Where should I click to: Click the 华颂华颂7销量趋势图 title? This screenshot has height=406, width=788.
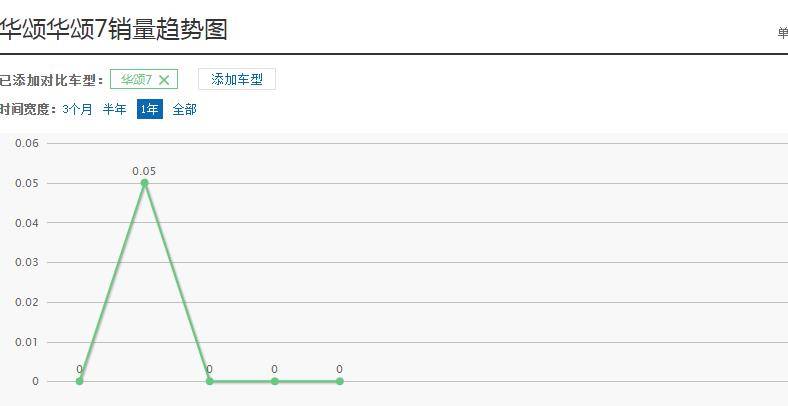click(x=114, y=29)
